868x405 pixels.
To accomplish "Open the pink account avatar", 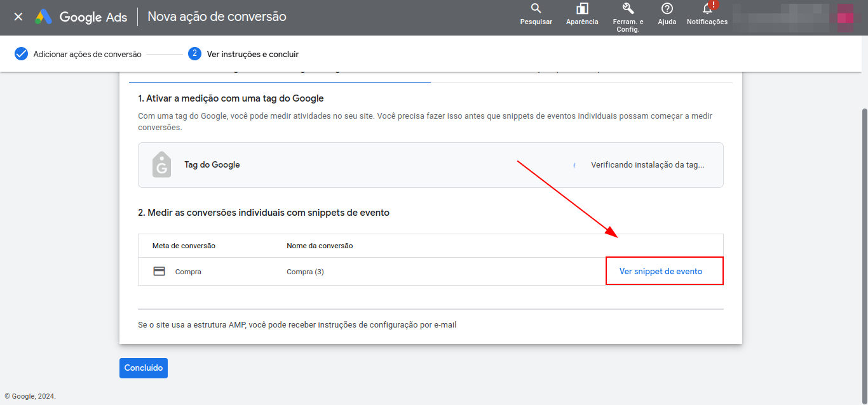I will pos(845,17).
